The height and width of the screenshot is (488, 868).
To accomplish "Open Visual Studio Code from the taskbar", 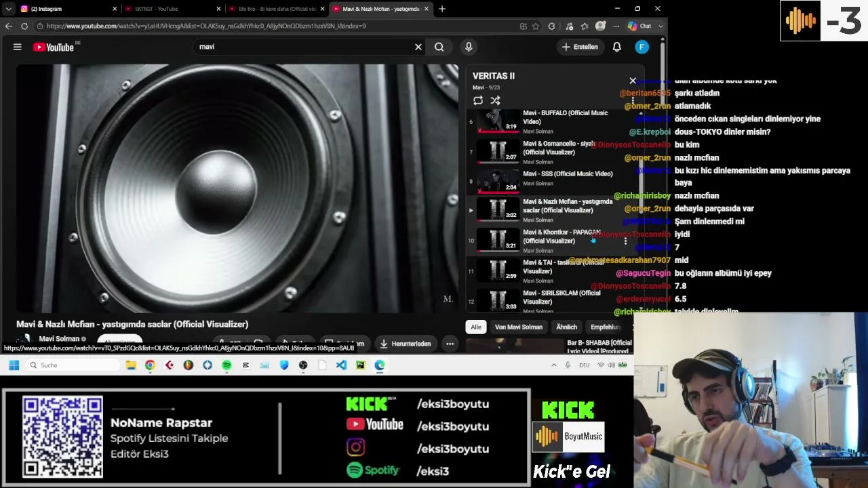I will 341,365.
